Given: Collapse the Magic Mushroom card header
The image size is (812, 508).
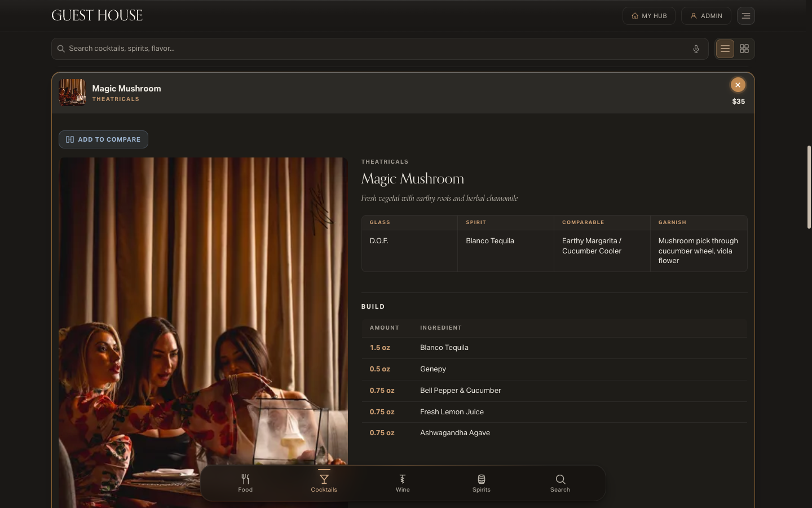Looking at the screenshot, I should click(x=403, y=93).
